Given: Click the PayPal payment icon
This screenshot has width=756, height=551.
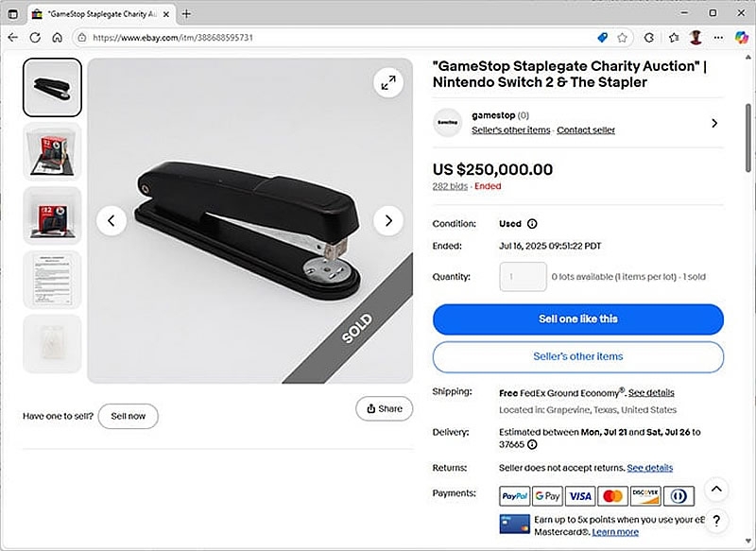Looking at the screenshot, I should point(513,495).
